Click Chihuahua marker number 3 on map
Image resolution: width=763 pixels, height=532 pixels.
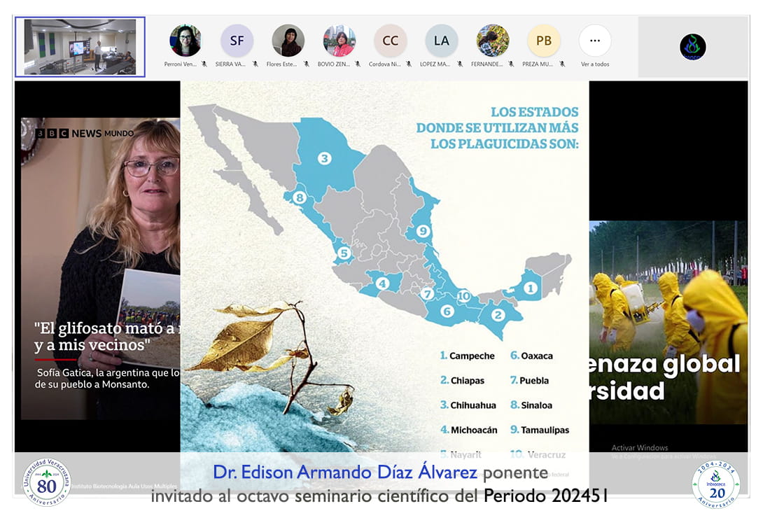[324, 158]
